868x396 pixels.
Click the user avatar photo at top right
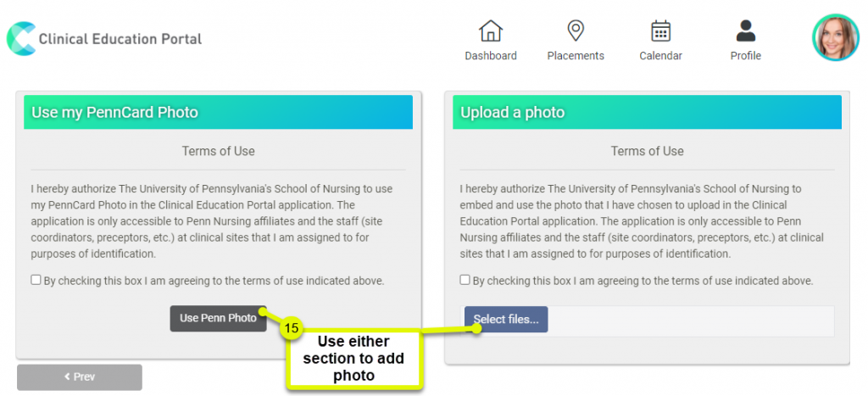tap(835, 37)
